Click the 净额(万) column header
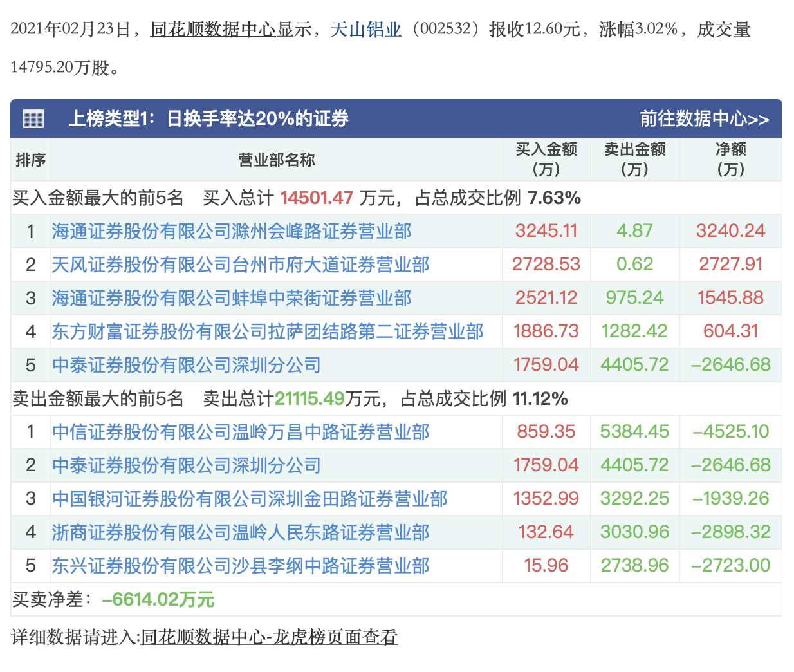The width and height of the screenshot is (794, 672). (731, 160)
